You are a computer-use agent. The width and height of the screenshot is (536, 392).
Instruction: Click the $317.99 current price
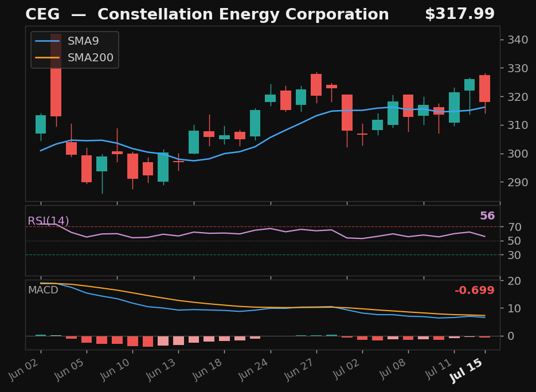[460, 14]
